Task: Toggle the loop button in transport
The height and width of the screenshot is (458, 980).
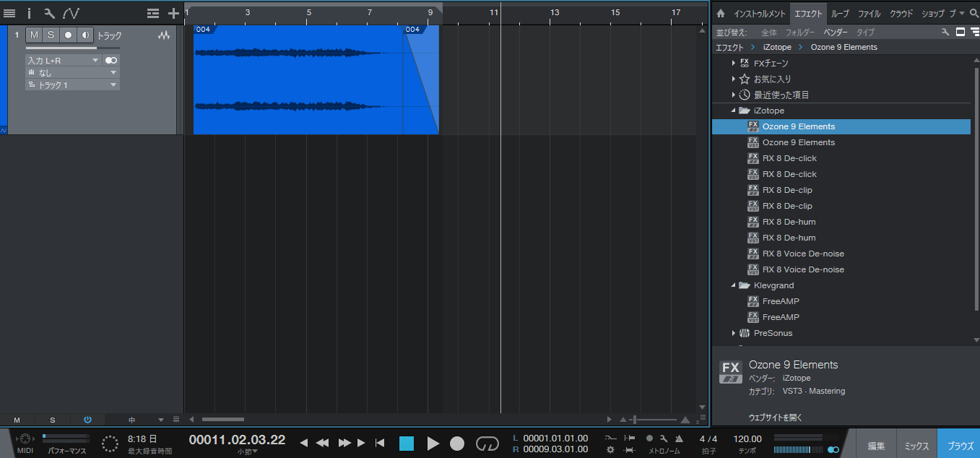Action: pyautogui.click(x=487, y=444)
